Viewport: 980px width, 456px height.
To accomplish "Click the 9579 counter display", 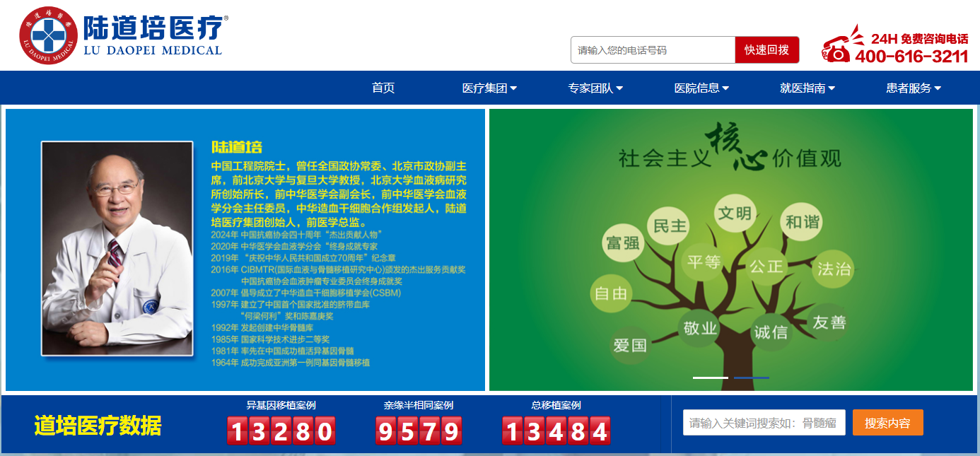I will [x=419, y=431].
